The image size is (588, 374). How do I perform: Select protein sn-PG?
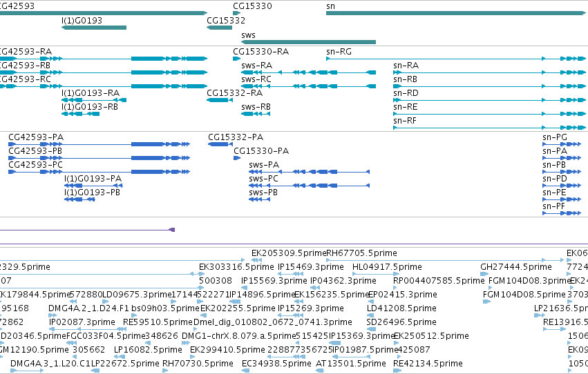555,137
